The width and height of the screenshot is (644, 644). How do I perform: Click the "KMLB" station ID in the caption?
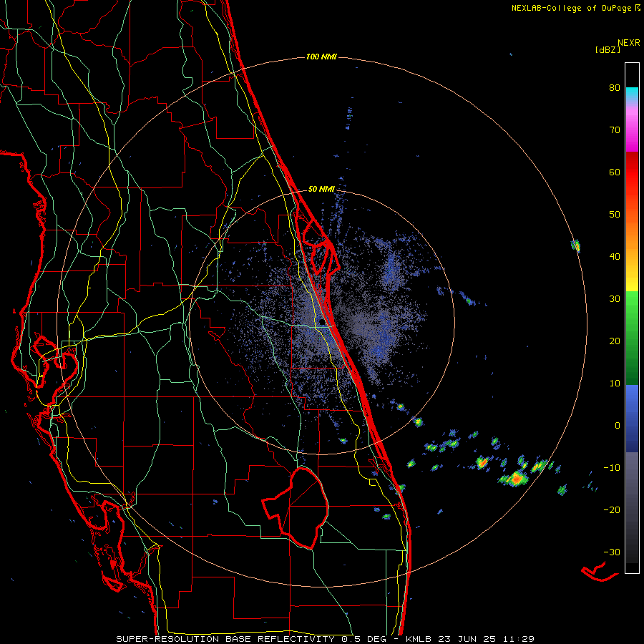[x=420, y=639]
